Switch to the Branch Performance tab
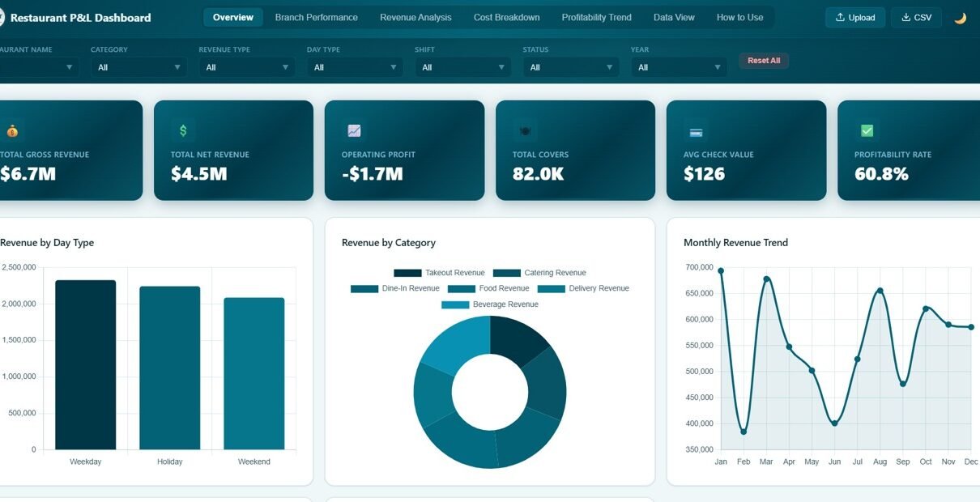The height and width of the screenshot is (502, 980). [316, 17]
